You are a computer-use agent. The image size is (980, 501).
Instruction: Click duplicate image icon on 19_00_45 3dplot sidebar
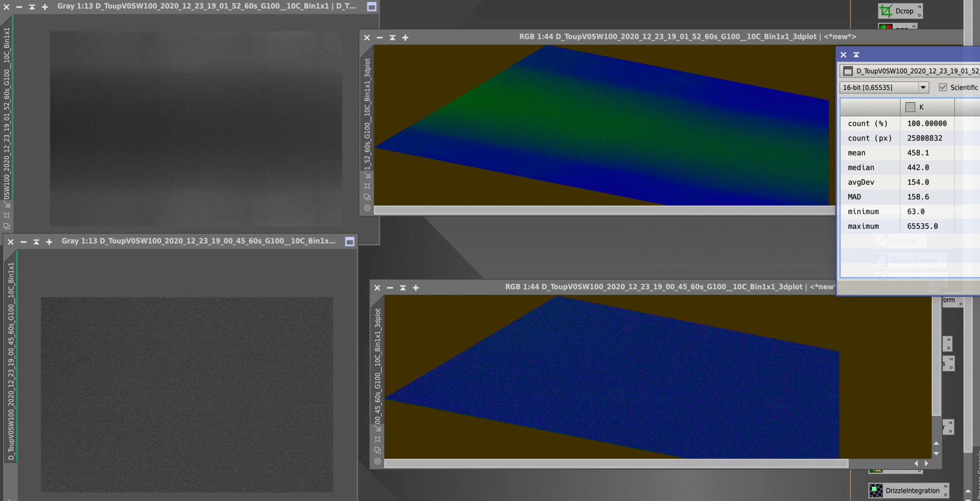pyautogui.click(x=378, y=450)
